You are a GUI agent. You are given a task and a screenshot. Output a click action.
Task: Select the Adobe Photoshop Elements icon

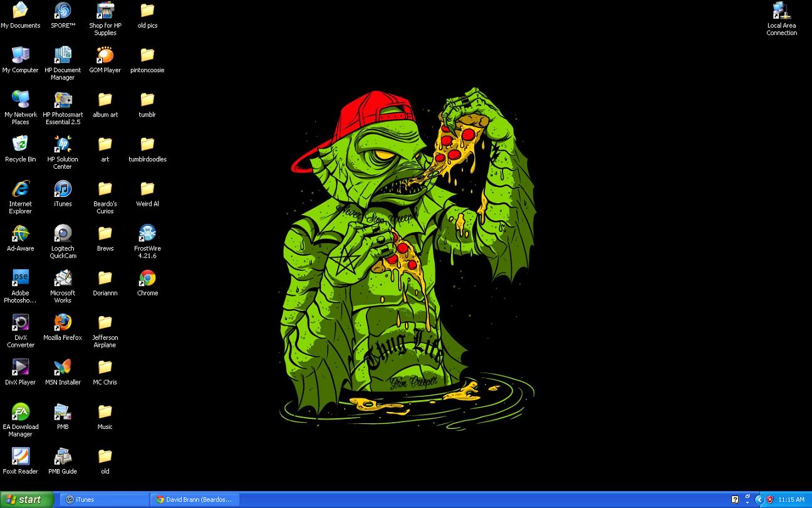[20, 278]
